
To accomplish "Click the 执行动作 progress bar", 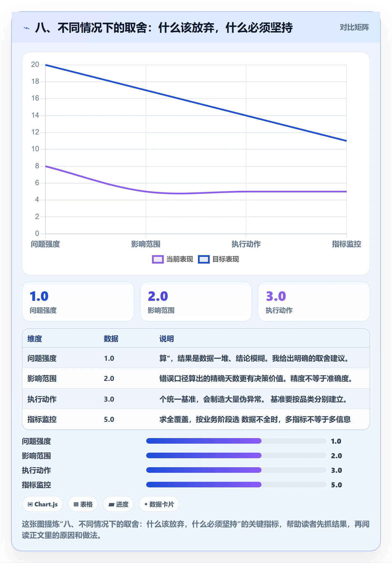I will [x=236, y=470].
